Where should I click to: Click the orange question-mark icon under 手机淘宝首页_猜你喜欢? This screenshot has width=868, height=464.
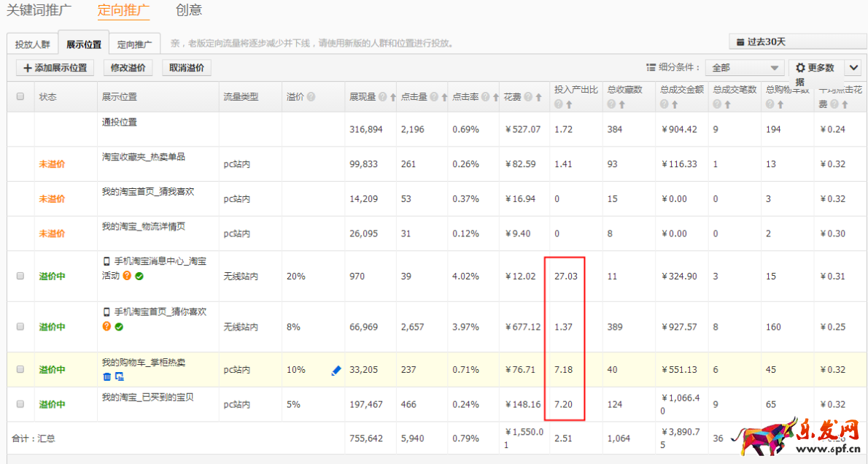106,325
